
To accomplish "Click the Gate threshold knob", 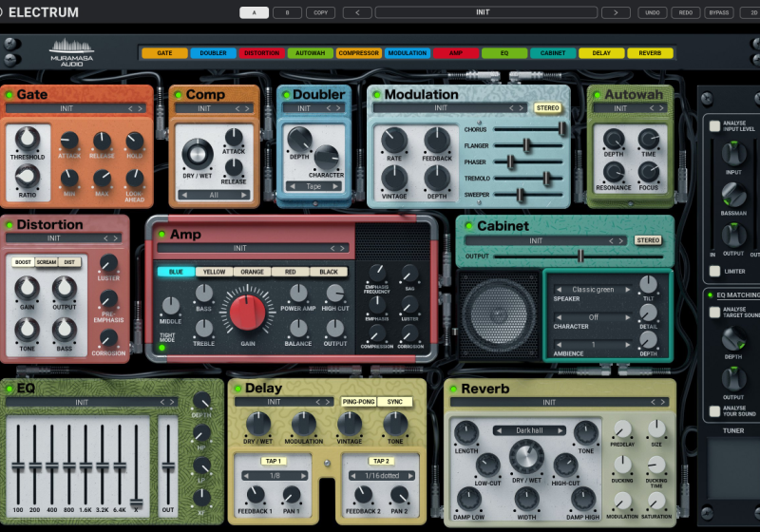I will [x=28, y=140].
